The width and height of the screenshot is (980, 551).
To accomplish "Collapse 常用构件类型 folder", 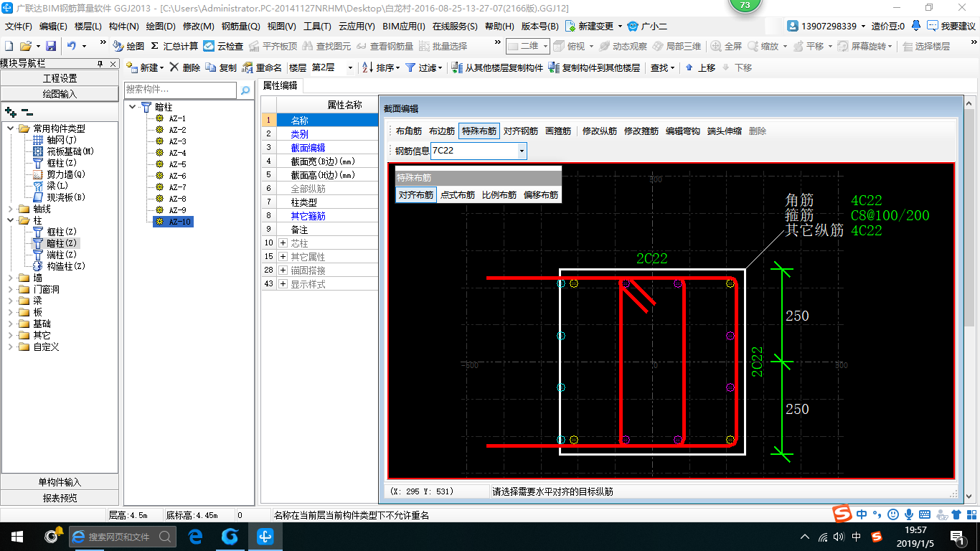I will tap(11, 128).
